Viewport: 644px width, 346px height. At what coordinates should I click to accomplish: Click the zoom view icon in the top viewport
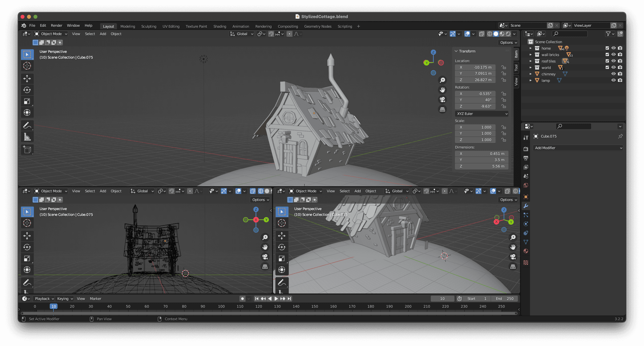point(442,80)
